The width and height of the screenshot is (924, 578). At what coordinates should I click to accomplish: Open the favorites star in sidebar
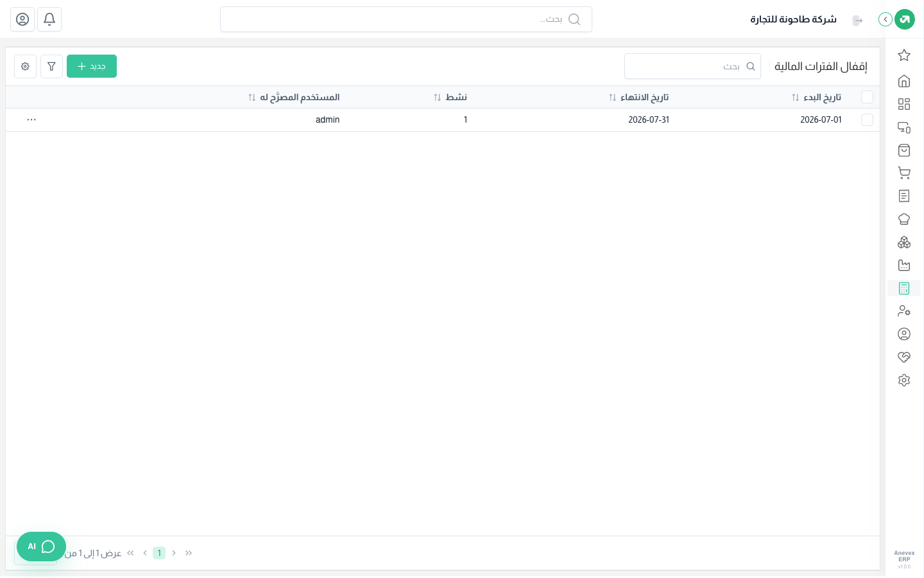[x=904, y=55]
